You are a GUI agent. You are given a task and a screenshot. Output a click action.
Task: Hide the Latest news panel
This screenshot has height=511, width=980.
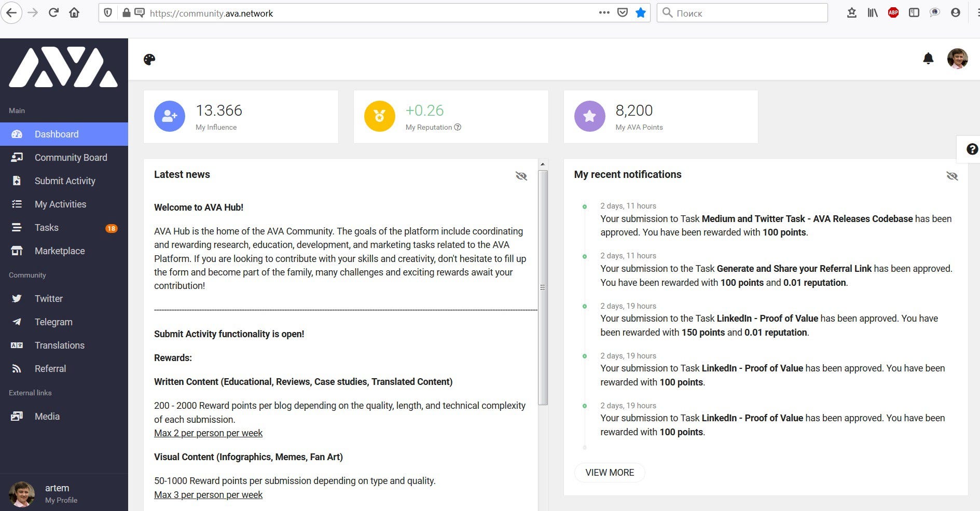(521, 176)
